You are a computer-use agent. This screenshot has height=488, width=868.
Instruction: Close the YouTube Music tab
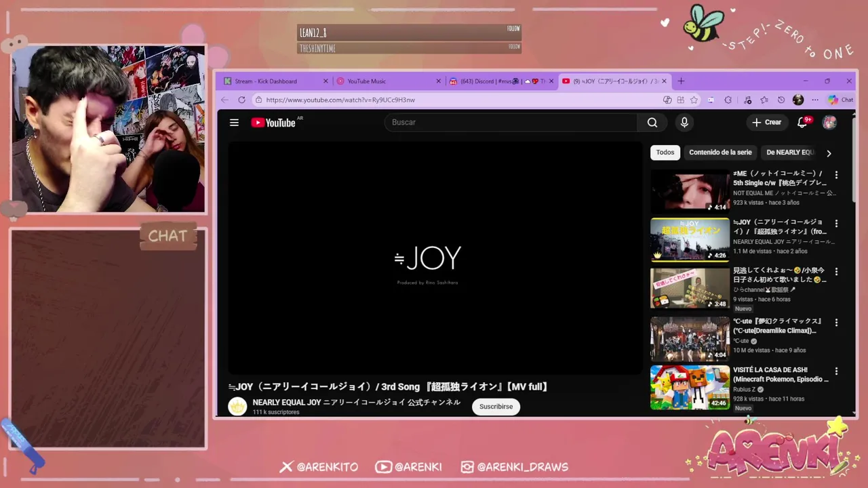pyautogui.click(x=438, y=81)
